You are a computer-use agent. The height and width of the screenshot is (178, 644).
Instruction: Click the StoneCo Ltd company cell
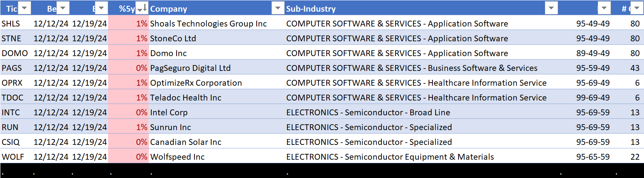tap(173, 38)
